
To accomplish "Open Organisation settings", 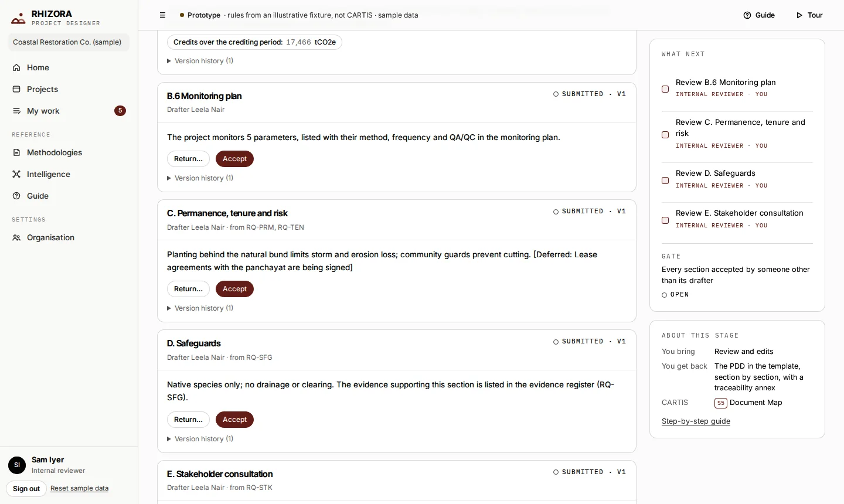I will pyautogui.click(x=69, y=237).
